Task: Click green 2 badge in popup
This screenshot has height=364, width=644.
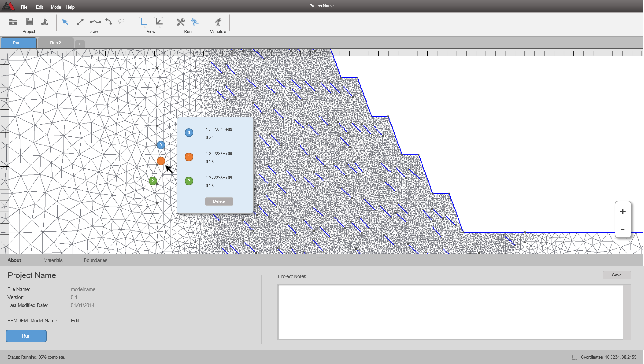Action: pyautogui.click(x=189, y=181)
